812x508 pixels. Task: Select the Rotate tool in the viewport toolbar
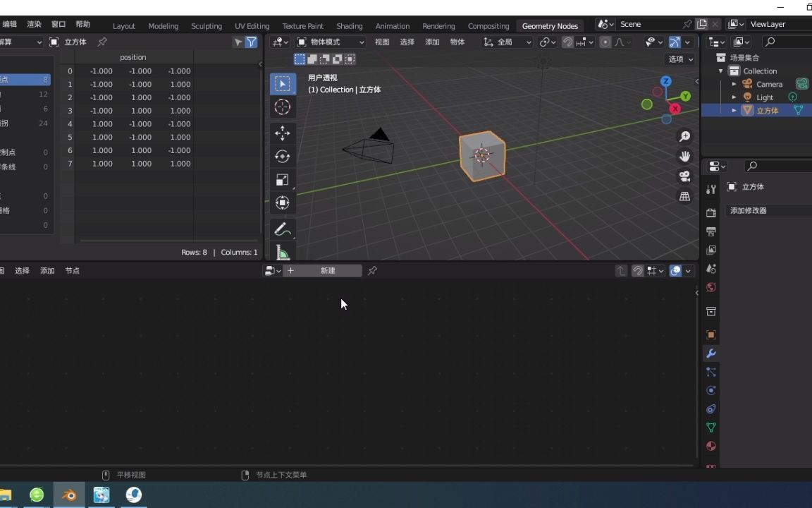[x=282, y=156]
